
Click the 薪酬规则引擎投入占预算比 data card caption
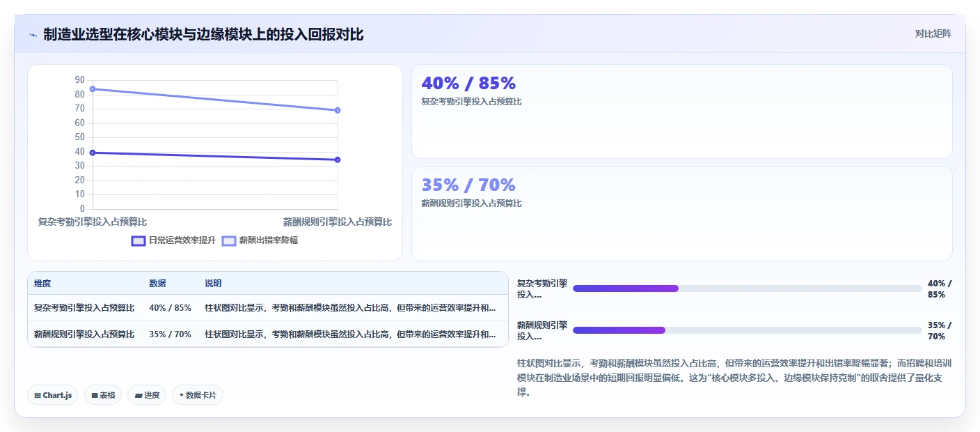point(472,203)
